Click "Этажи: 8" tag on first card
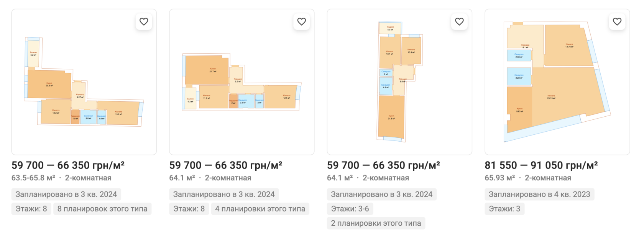 click(x=31, y=209)
